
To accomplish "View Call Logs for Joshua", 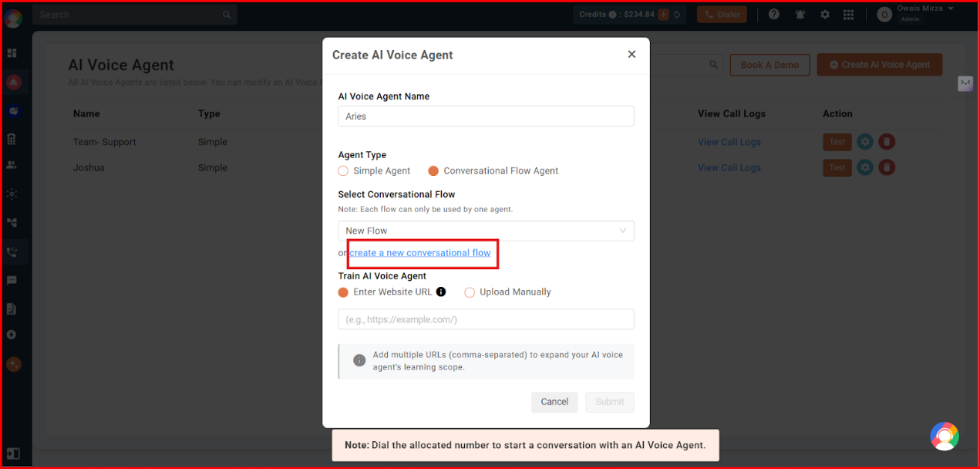I will click(x=729, y=167).
